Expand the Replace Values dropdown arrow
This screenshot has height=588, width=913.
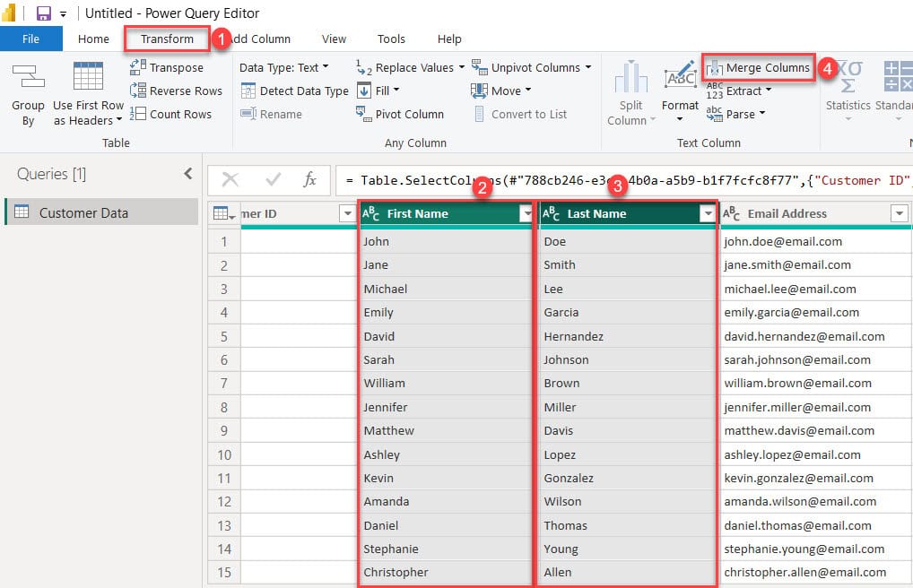coord(462,67)
